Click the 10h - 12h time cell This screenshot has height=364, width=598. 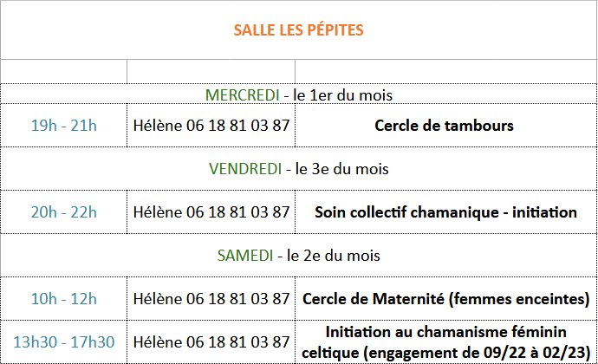tap(63, 299)
